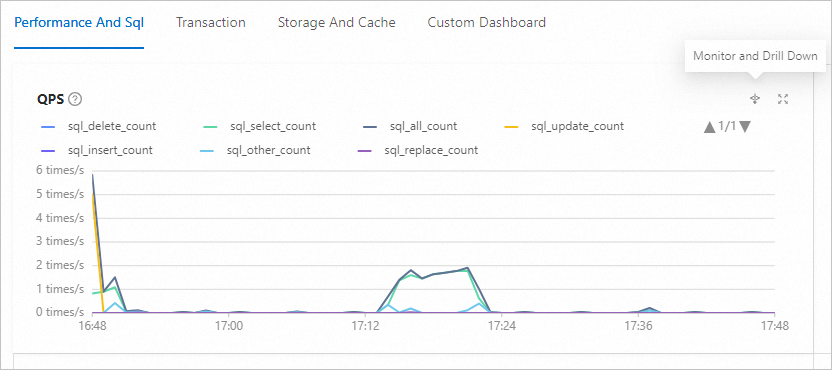This screenshot has height=370, width=832.
Task: Toggle sql_select_count series in legend
Action: [x=259, y=126]
